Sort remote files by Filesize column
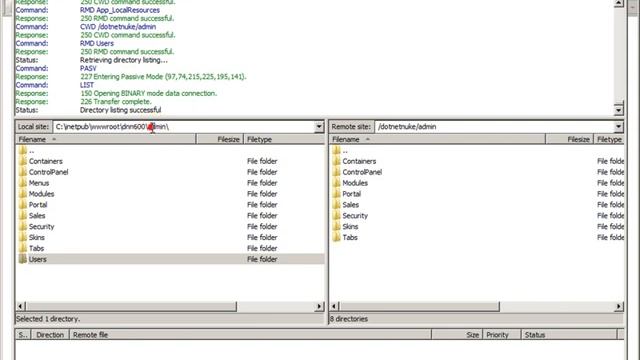 569,140
